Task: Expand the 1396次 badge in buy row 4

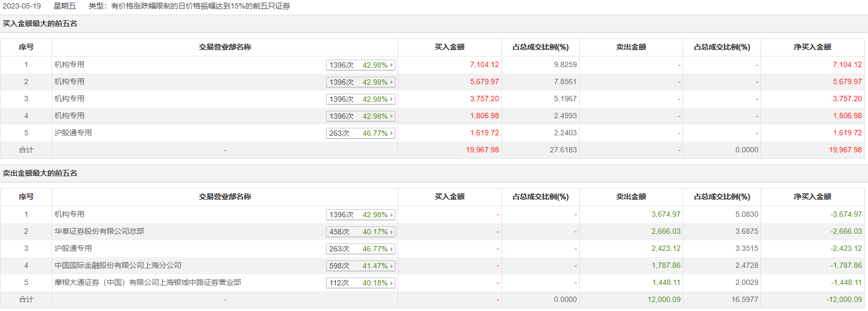Action: [360, 116]
